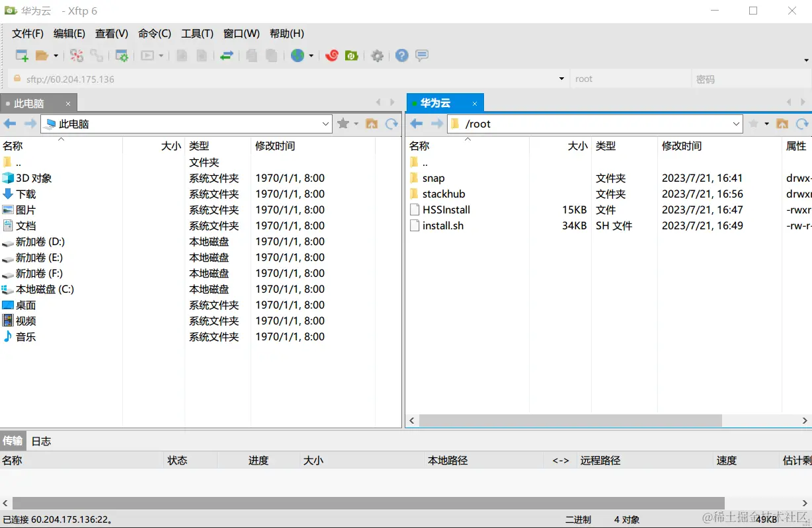812x528 pixels.
Task: Click the green transfer arrows toolbar icon
Action: point(225,56)
